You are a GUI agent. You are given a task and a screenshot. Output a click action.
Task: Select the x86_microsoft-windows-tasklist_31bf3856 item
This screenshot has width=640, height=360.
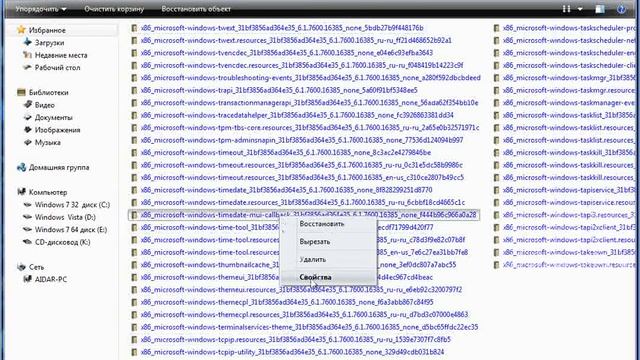tap(569, 115)
